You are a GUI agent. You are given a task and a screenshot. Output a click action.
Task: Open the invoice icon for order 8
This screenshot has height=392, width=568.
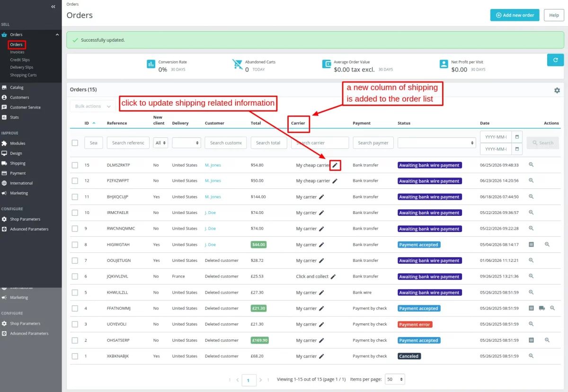(531, 244)
